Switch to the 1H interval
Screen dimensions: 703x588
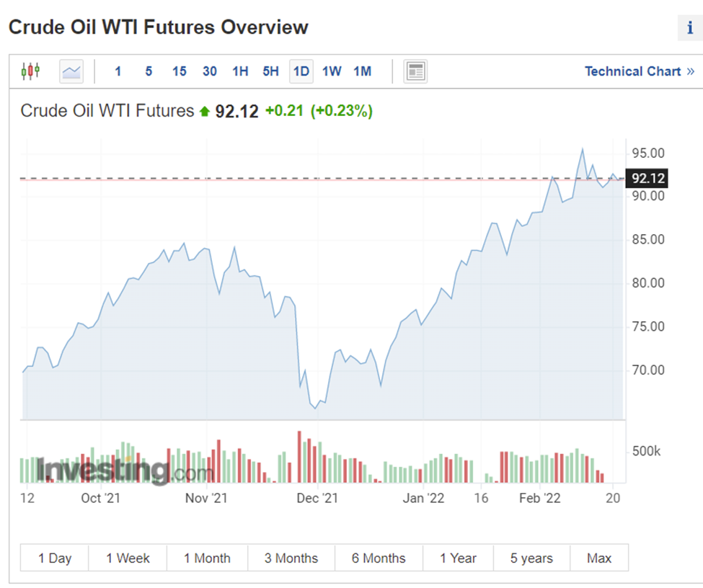[240, 71]
